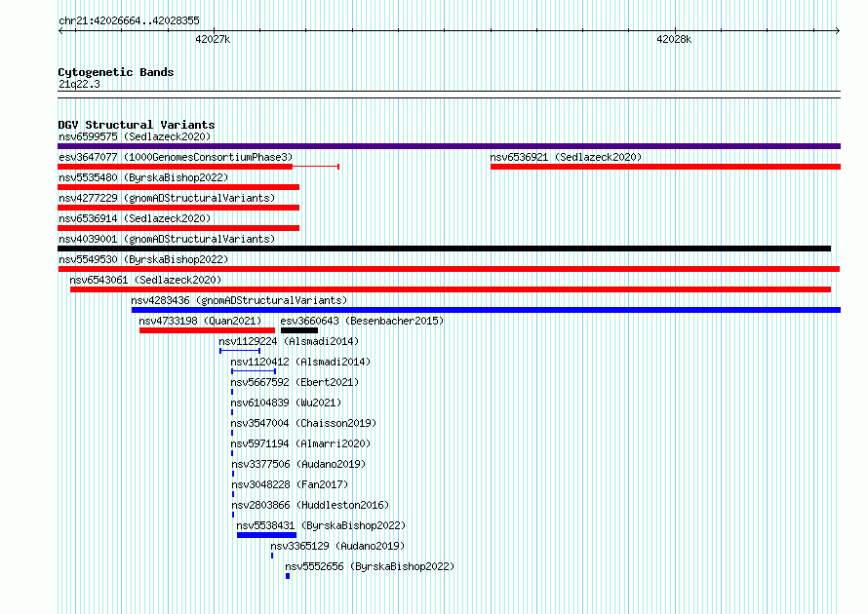Open nsv3048228 (Fan2017) label
Screen dimensions: 868x614
coord(290,484)
